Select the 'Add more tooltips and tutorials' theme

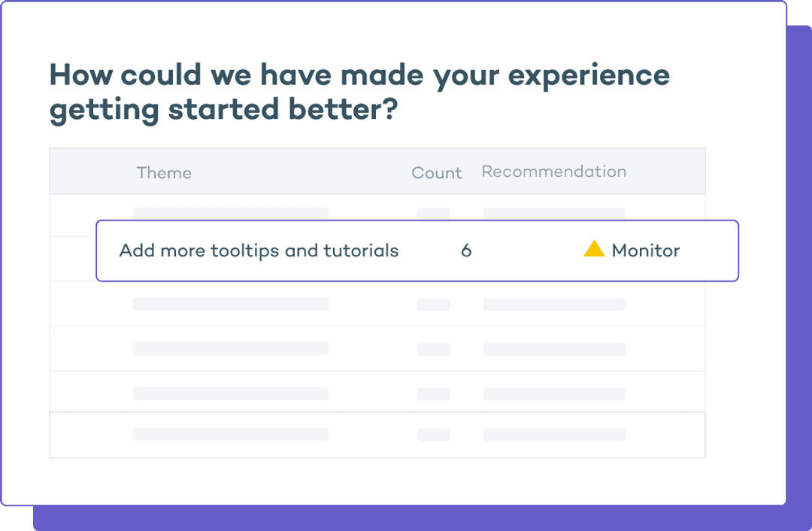click(259, 250)
